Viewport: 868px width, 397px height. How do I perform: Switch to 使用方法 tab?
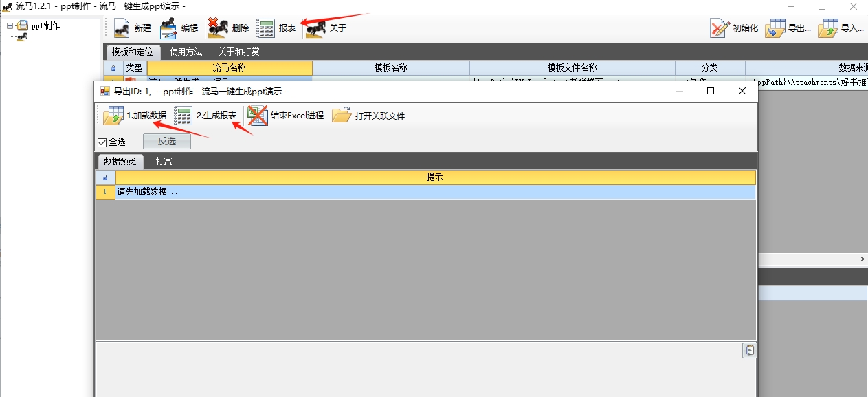186,52
